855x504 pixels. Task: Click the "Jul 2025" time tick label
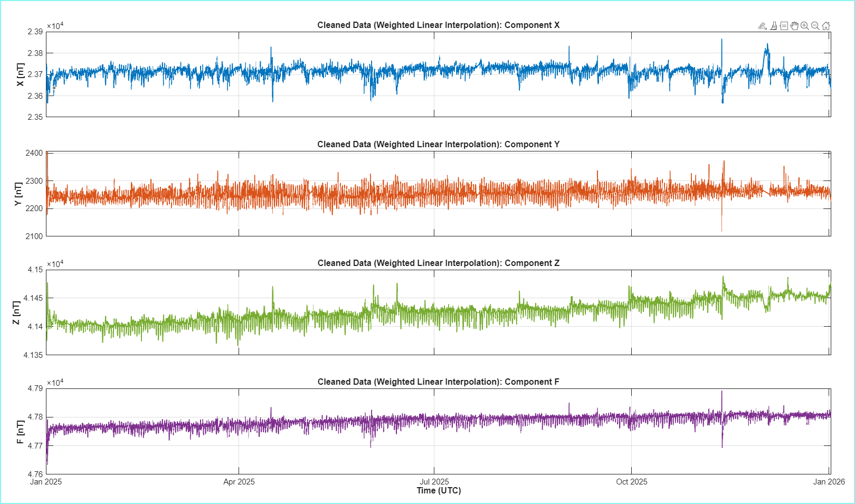click(x=434, y=481)
